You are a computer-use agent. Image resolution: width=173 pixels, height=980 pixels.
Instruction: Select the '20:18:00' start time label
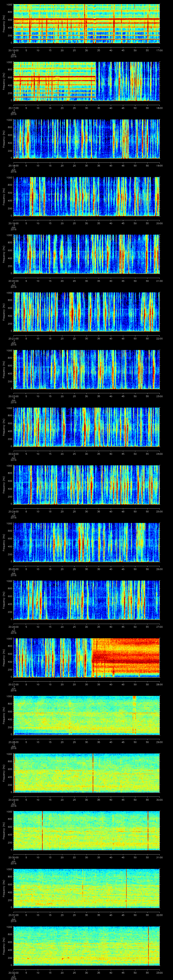(14, 166)
